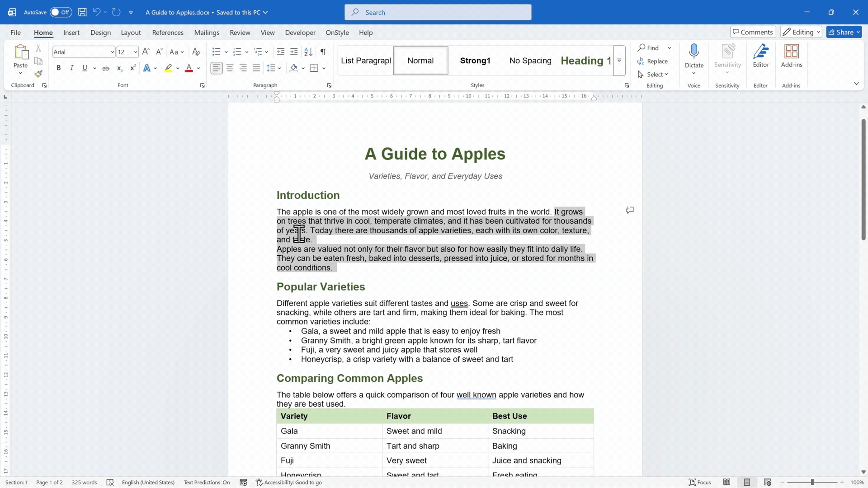
Task: Click the Replace button
Action: 652,61
